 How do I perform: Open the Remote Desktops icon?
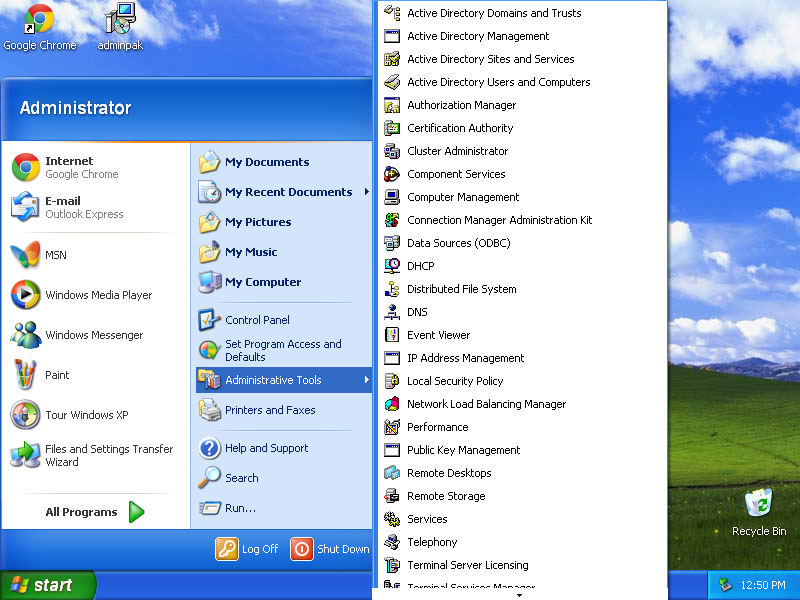392,472
